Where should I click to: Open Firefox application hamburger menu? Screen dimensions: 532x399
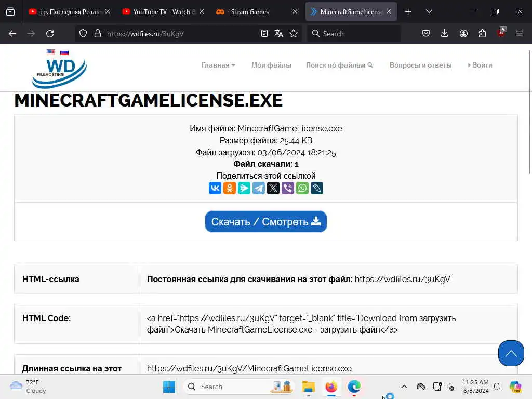[520, 34]
